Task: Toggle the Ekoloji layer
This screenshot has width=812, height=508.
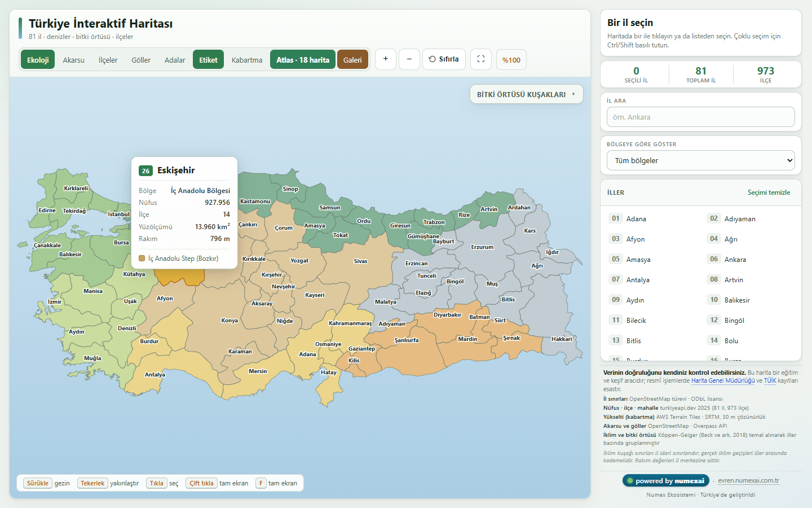Action: (38, 60)
